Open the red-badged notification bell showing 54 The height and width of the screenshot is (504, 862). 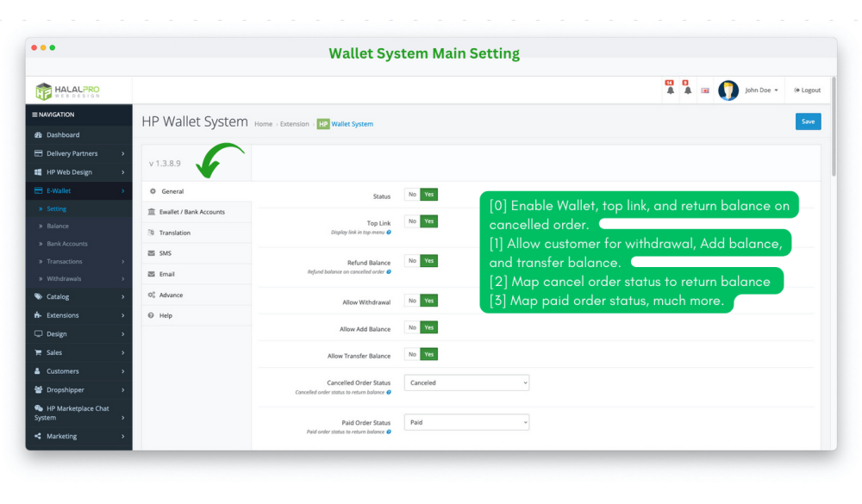[x=670, y=90]
